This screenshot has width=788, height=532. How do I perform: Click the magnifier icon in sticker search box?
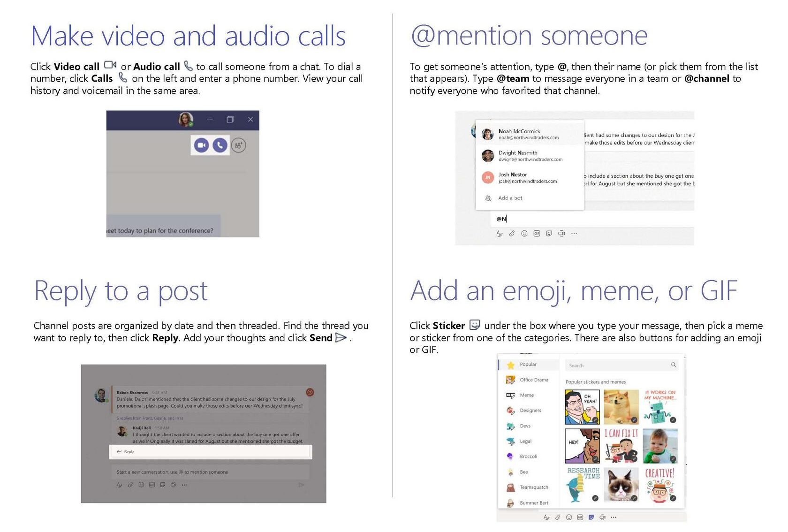pyautogui.click(x=674, y=365)
